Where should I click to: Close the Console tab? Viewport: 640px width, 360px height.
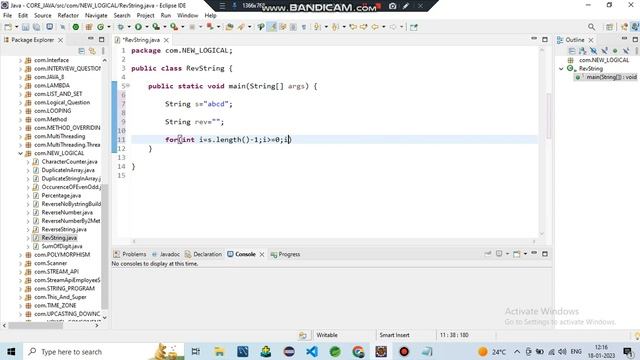(262, 254)
